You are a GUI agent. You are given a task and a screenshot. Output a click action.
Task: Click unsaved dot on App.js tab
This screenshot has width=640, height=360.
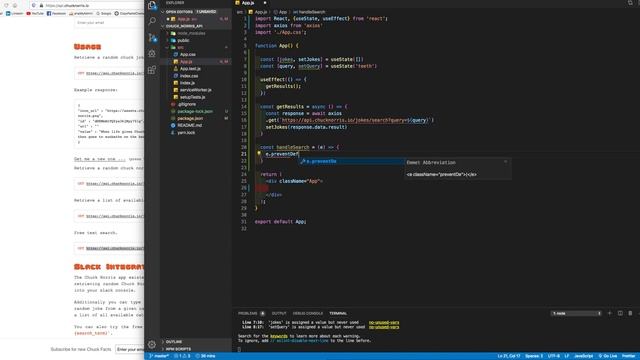[x=264, y=3]
